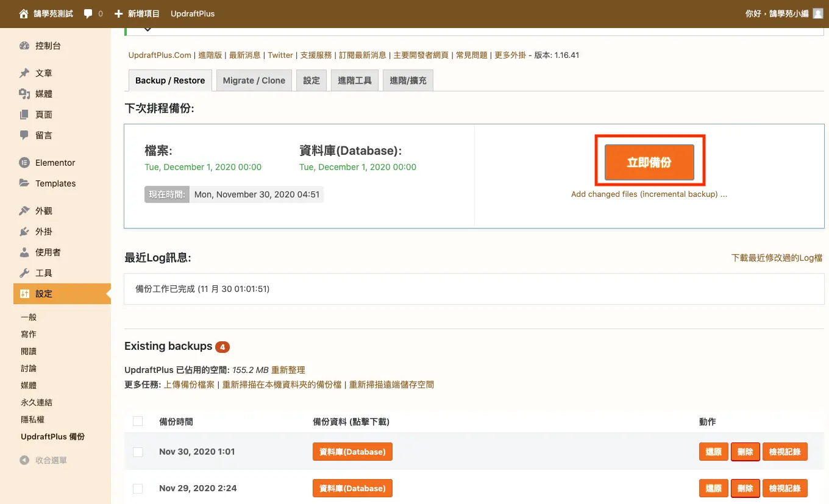
Task: Click the brush icon beside 外觀
Action: (24, 211)
